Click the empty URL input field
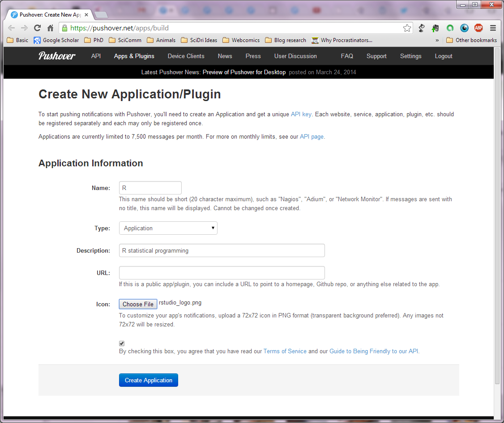504x423 pixels. coord(222,273)
